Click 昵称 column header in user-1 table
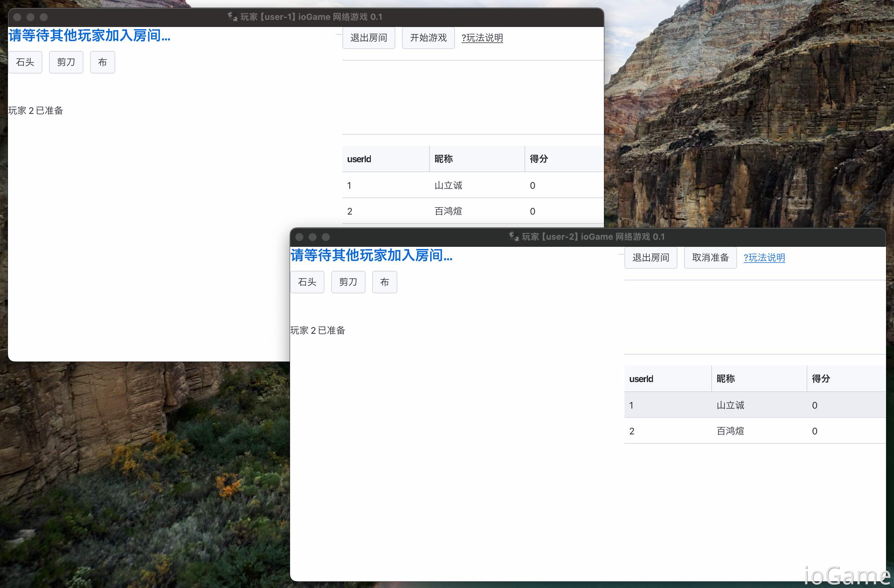The image size is (894, 588). [443, 159]
